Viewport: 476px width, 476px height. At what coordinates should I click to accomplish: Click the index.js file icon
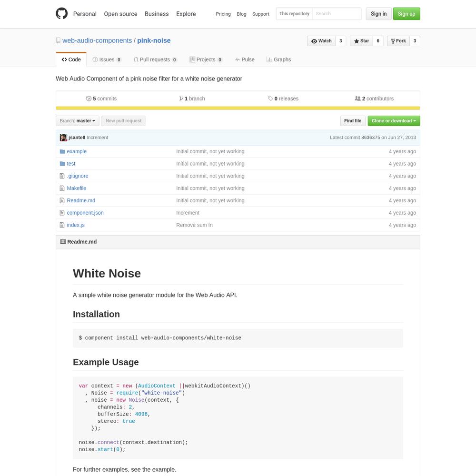tap(62, 225)
